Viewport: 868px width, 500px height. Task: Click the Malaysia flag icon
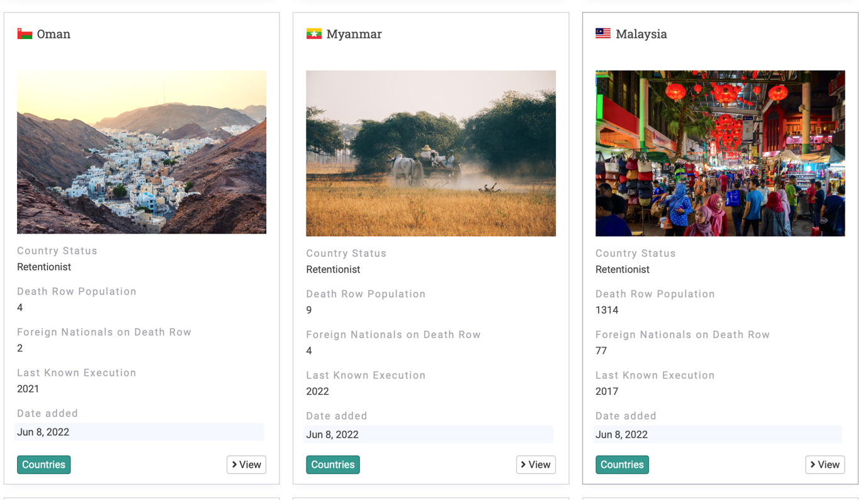tap(602, 33)
